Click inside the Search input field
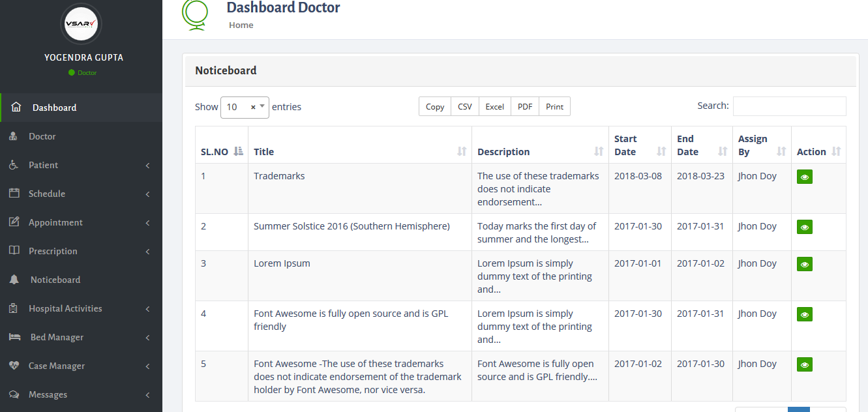Image resolution: width=868 pixels, height=412 pixels. click(789, 106)
